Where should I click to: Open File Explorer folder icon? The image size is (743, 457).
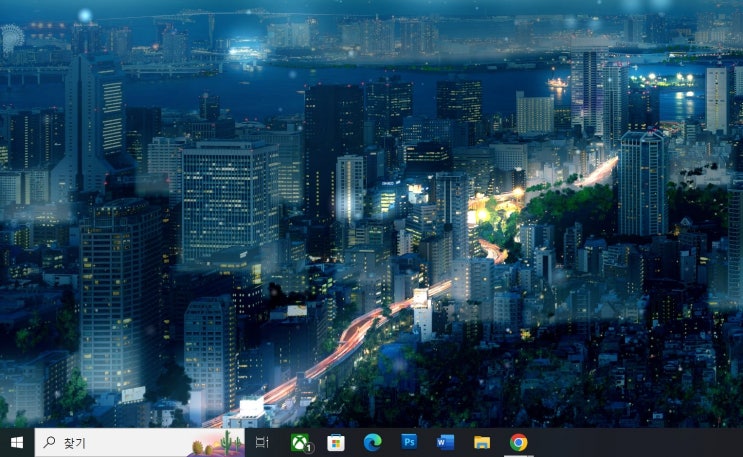(x=482, y=442)
